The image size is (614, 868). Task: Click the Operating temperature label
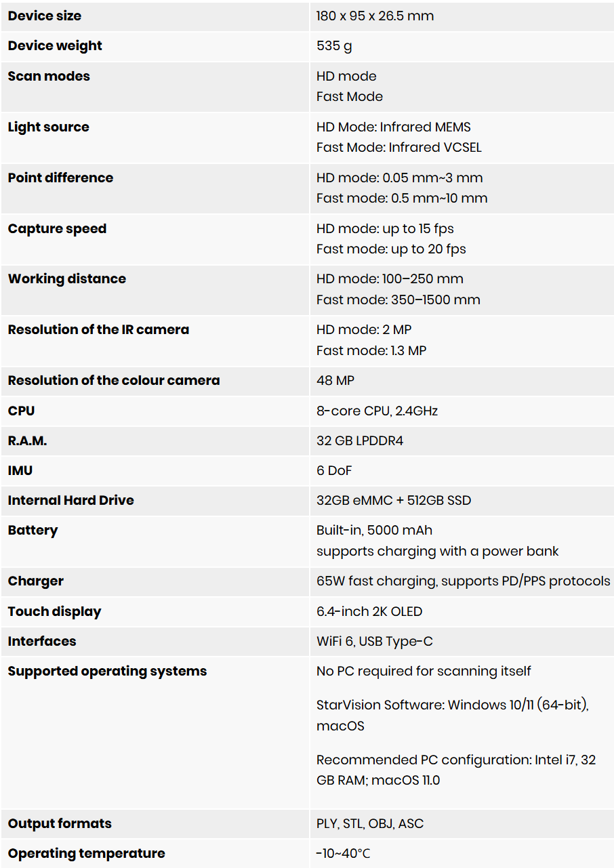(x=87, y=854)
